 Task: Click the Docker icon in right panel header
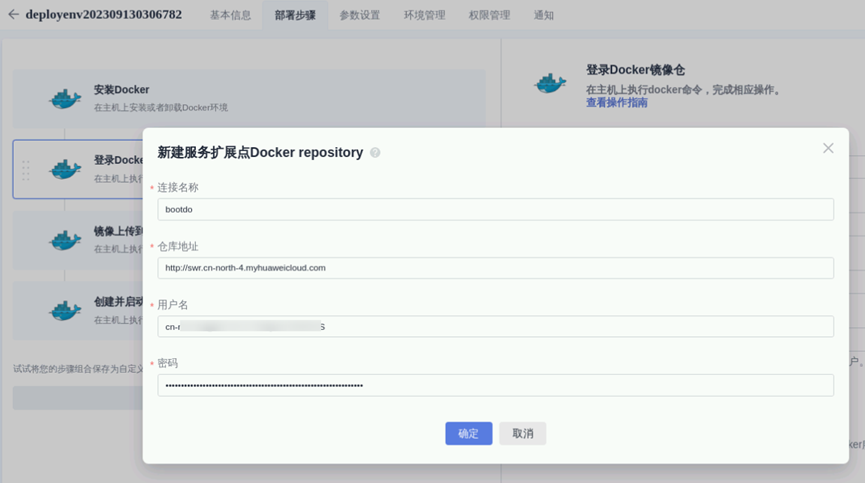(x=550, y=83)
